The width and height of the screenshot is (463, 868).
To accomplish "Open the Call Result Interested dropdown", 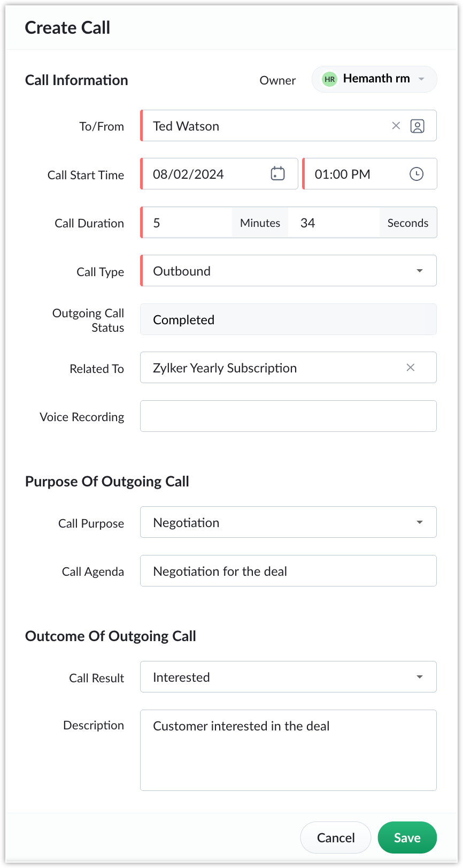I will [289, 677].
